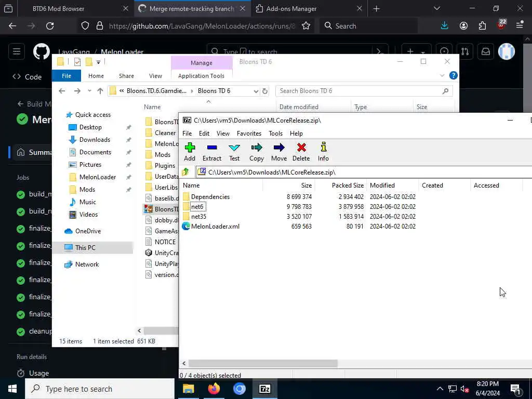
Task: Open Firefox extensions puzzle icon
Action: pyautogui.click(x=482, y=26)
